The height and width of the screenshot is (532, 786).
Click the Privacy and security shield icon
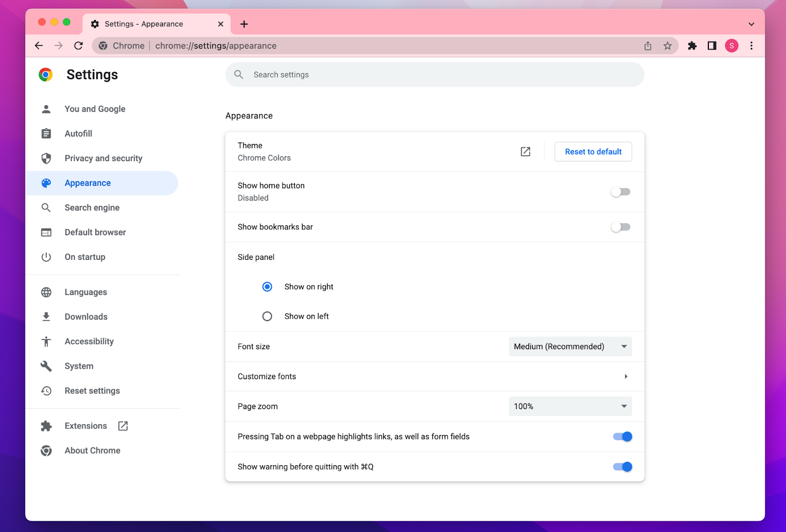coord(46,158)
